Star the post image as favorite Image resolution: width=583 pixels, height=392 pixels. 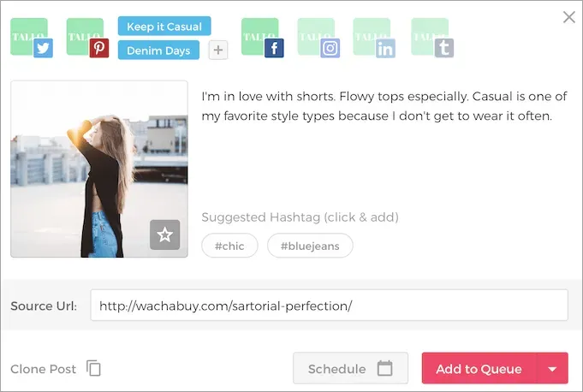tap(164, 235)
